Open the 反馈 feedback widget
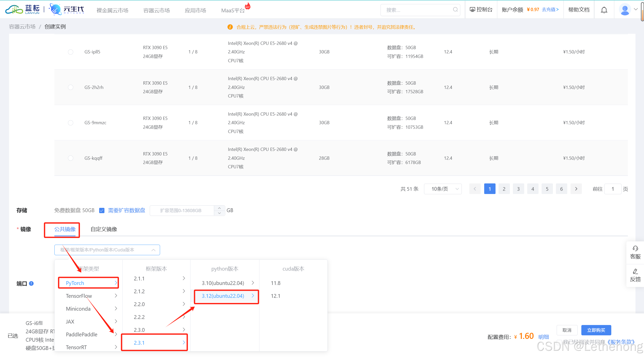The image size is (644, 357). point(635,275)
